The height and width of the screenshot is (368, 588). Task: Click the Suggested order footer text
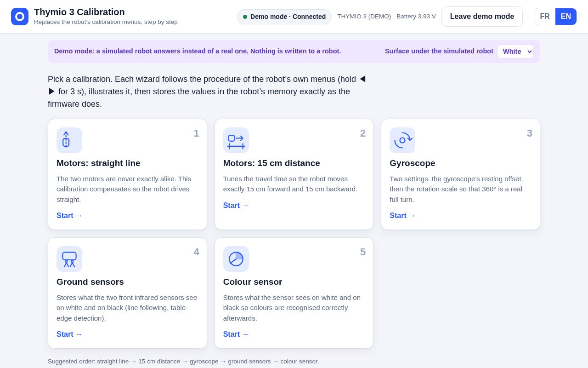coord(183,362)
